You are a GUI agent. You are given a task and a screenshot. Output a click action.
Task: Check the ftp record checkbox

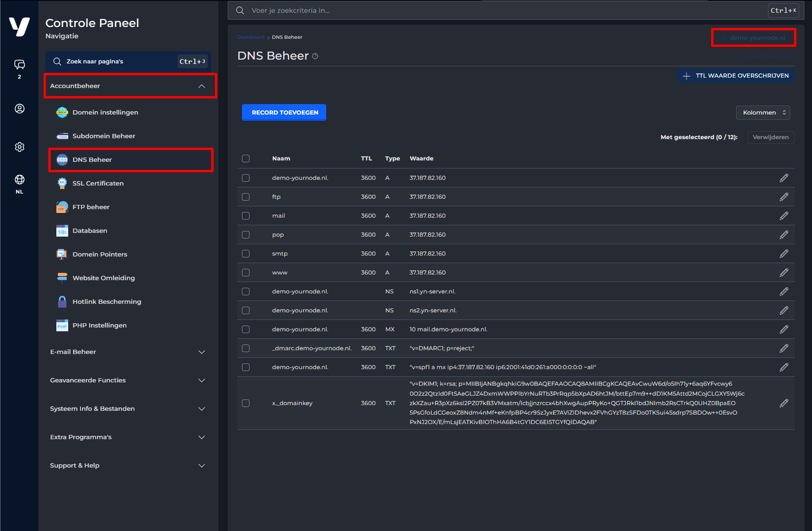[x=246, y=197]
